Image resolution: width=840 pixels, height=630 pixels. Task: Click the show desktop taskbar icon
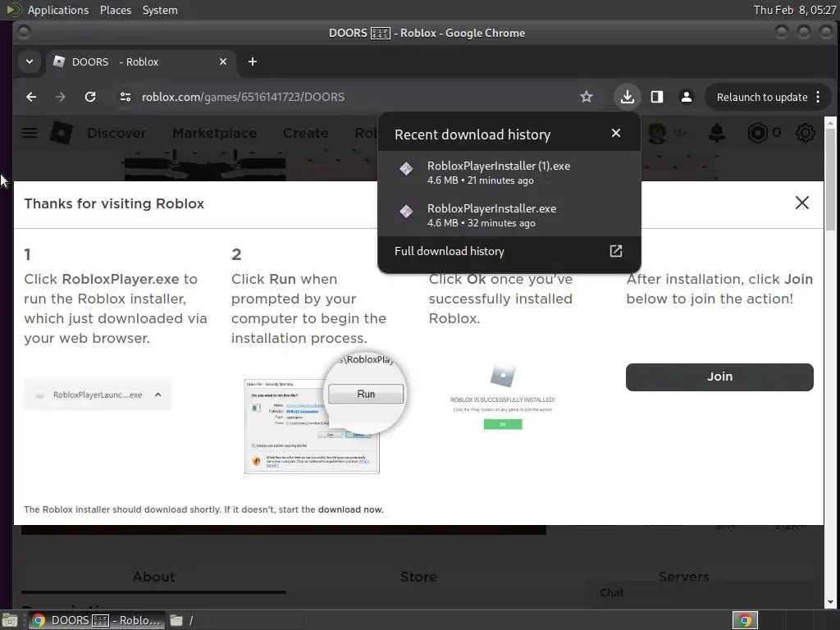click(x=10, y=620)
